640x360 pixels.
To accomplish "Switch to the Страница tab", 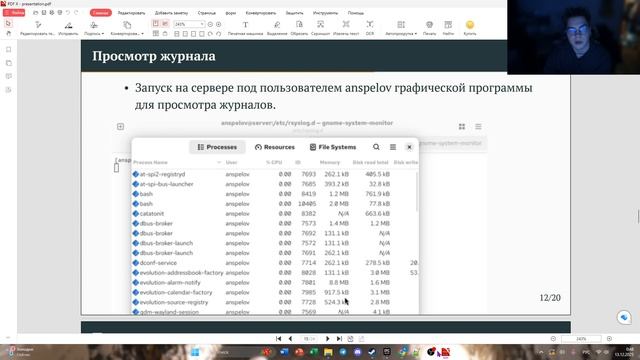I will [x=207, y=13].
